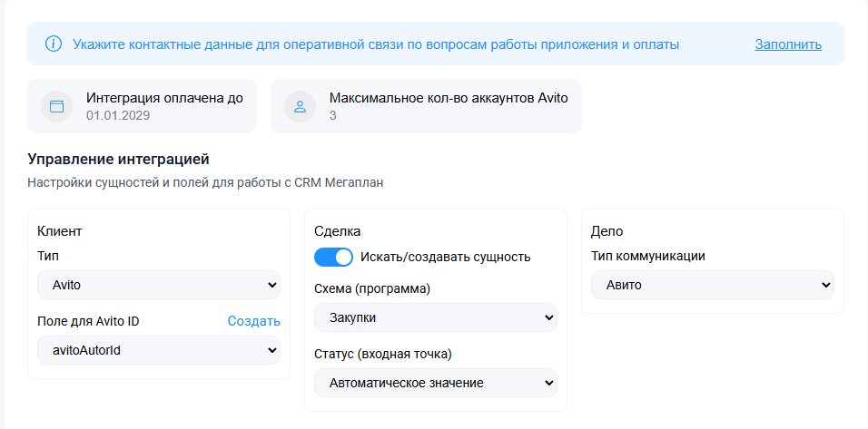The width and height of the screenshot is (868, 429).
Task: Click the 01.01.2029 payment date
Action: (118, 115)
